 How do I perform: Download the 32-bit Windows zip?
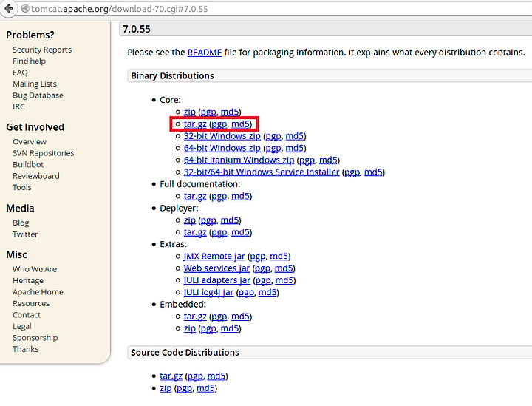222,136
